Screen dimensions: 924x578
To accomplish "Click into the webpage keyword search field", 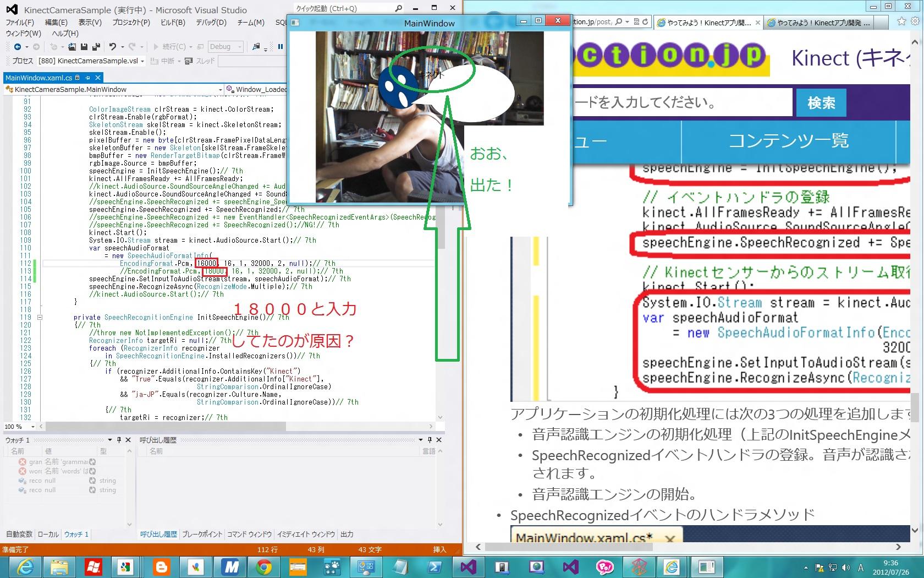I will coord(682,103).
